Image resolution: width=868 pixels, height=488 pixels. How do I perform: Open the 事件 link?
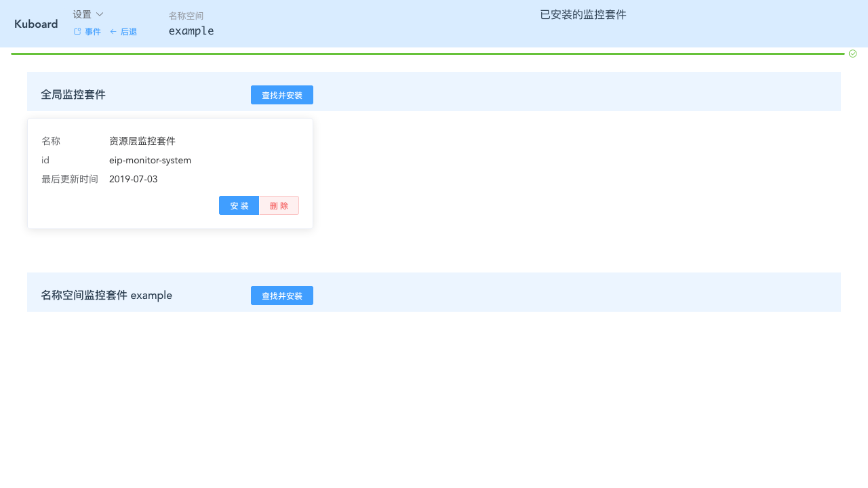[92, 31]
